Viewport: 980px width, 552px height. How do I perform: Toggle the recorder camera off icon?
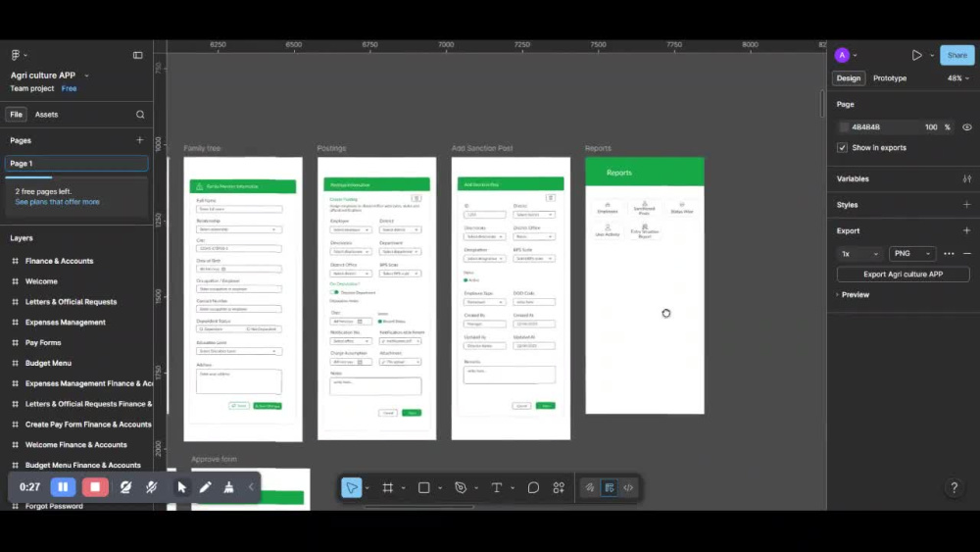[125, 487]
